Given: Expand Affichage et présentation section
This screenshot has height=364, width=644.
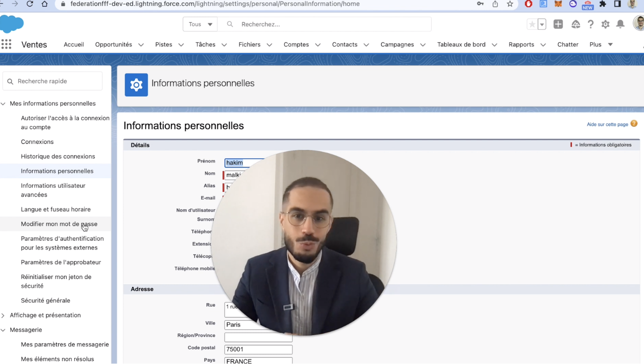Looking at the screenshot, I should [3, 315].
